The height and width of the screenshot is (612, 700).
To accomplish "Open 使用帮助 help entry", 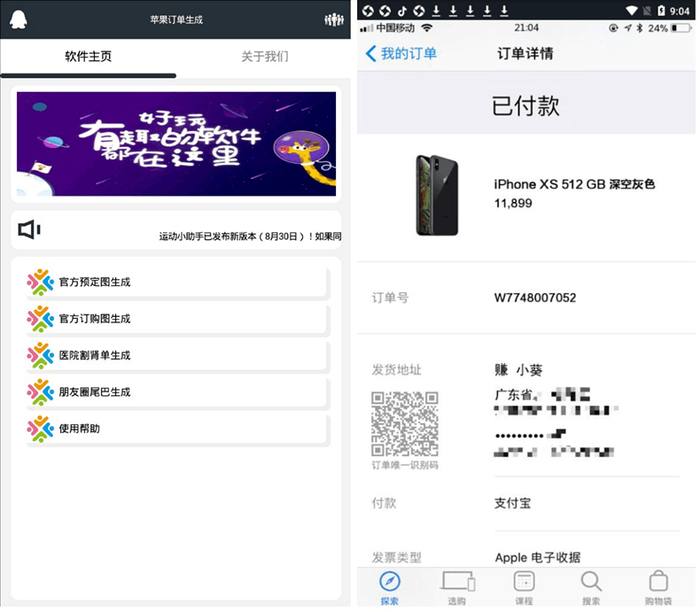I will [177, 429].
